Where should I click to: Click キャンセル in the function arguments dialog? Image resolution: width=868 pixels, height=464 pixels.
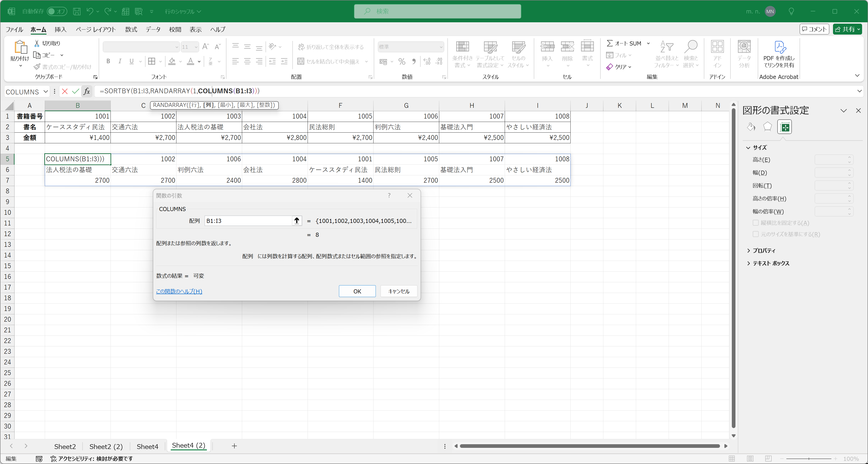pyautogui.click(x=399, y=291)
